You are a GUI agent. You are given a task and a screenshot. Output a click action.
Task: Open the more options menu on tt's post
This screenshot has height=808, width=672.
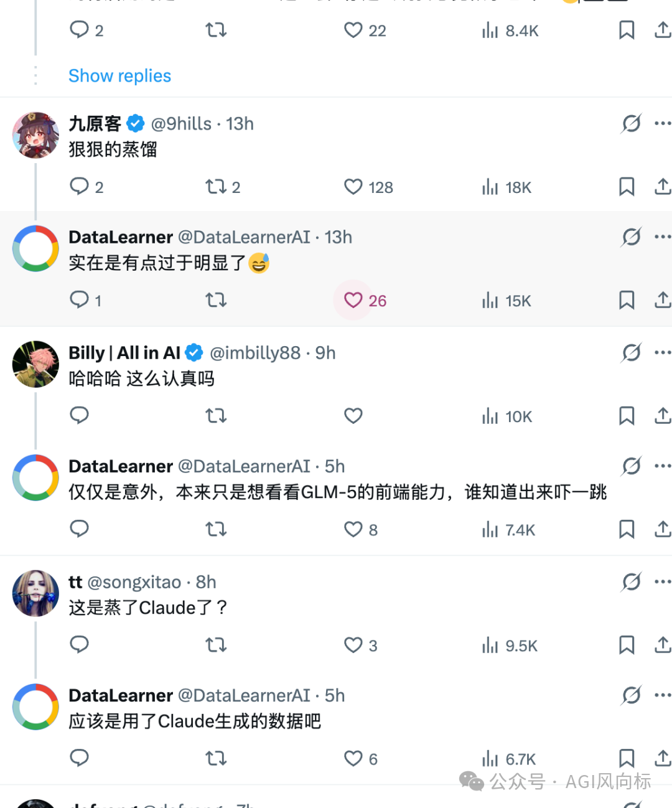click(x=663, y=581)
